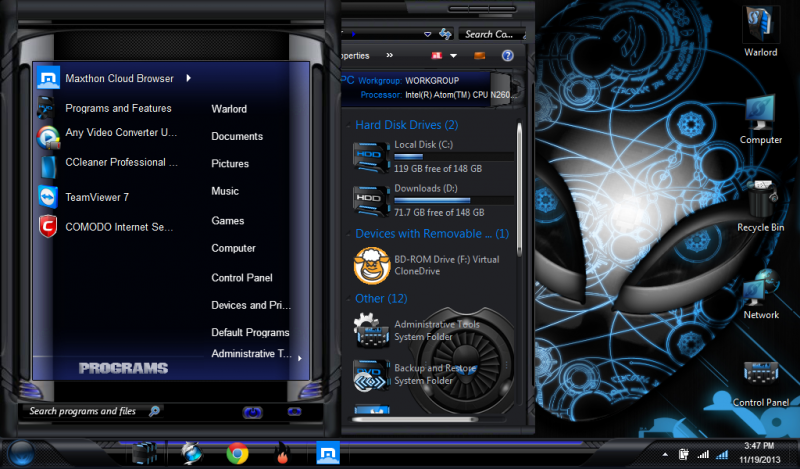Show hidden tray icons arrow
Screen dimensions: 800x469
click(x=665, y=454)
